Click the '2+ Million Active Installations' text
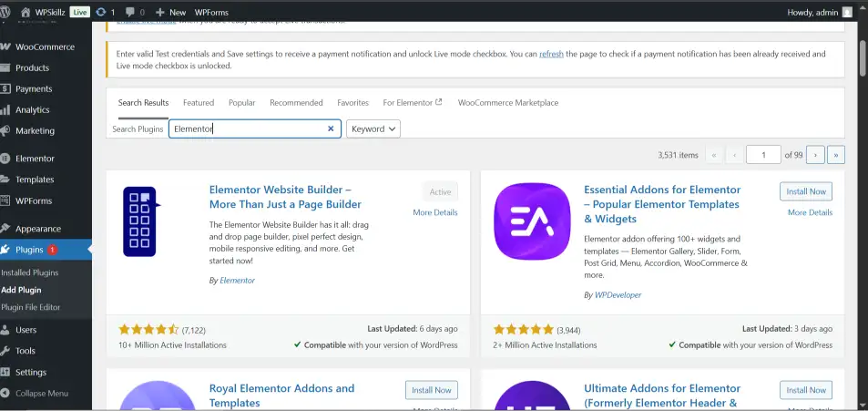 (x=546, y=345)
